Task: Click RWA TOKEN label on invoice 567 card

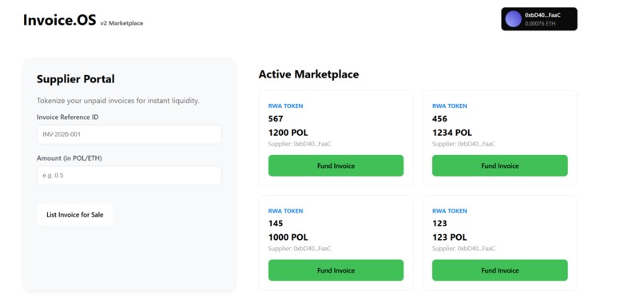Action: (x=285, y=106)
